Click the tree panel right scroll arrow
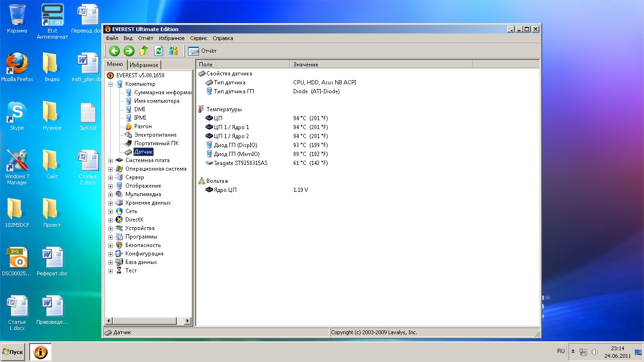This screenshot has height=362, width=644. [x=188, y=321]
